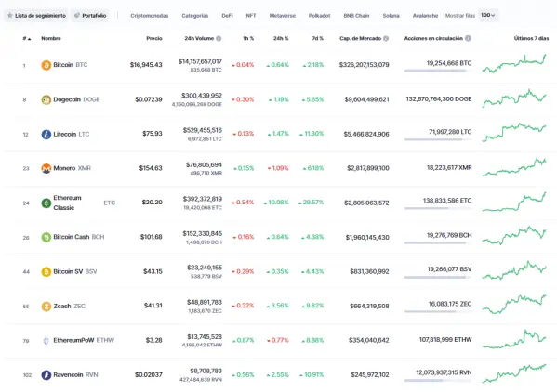Click the Ravencoin coin logo

click(46, 375)
